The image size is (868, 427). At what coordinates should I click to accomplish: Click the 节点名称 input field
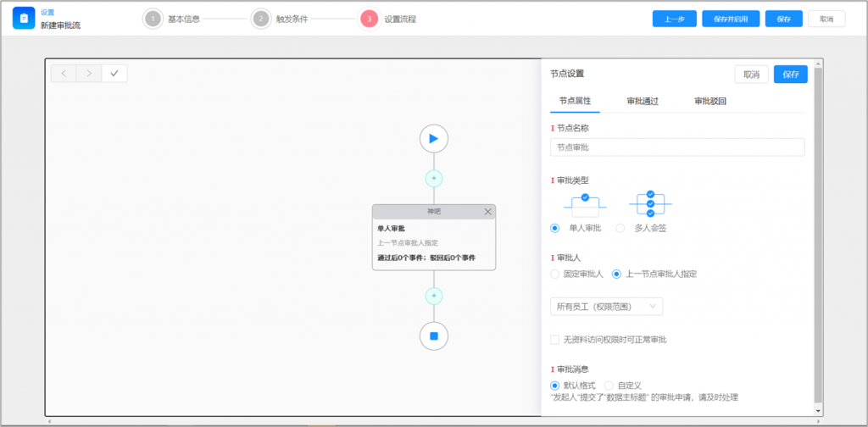point(676,147)
